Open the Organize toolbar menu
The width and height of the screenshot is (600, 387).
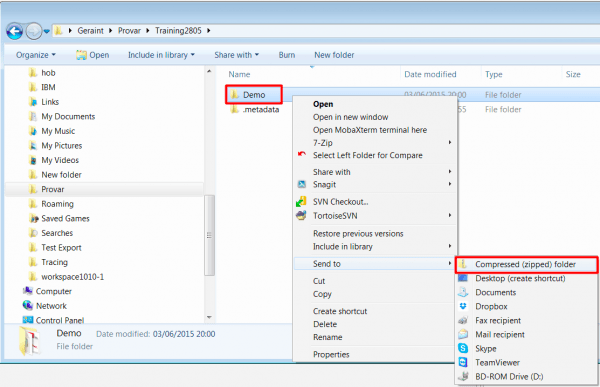click(36, 55)
